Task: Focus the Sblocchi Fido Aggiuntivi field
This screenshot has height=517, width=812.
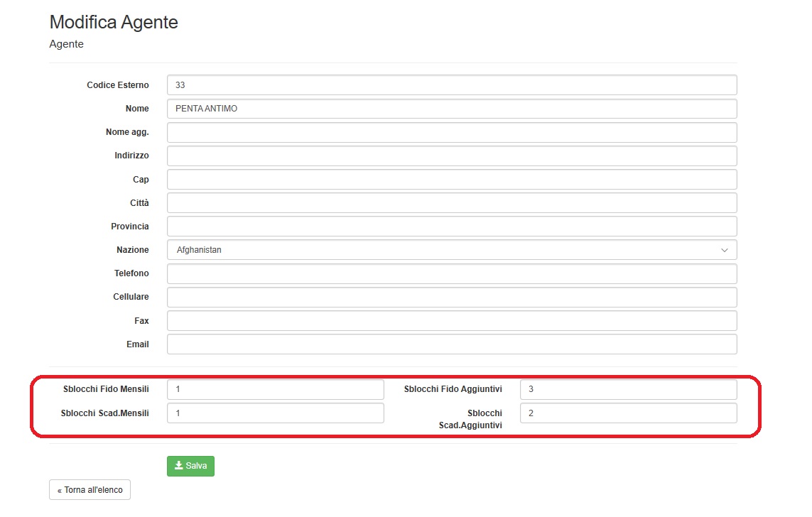Action: coord(628,389)
